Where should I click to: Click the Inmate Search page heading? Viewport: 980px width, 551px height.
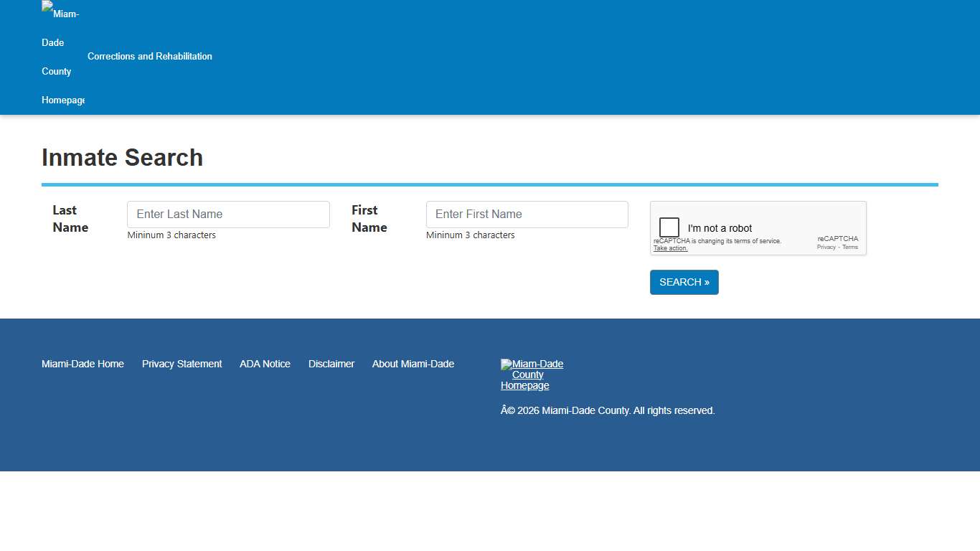122,157
